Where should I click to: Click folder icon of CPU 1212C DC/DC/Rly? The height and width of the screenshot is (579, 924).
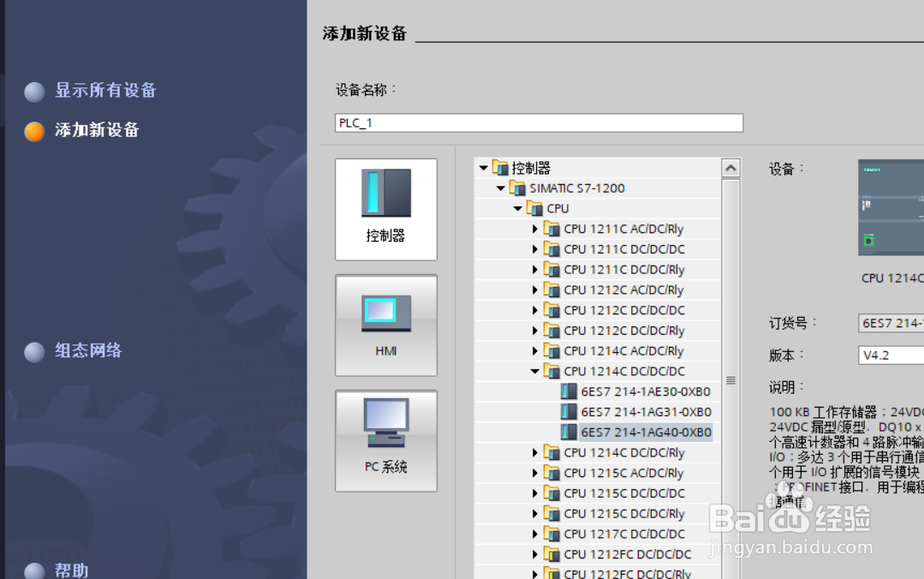(x=551, y=330)
